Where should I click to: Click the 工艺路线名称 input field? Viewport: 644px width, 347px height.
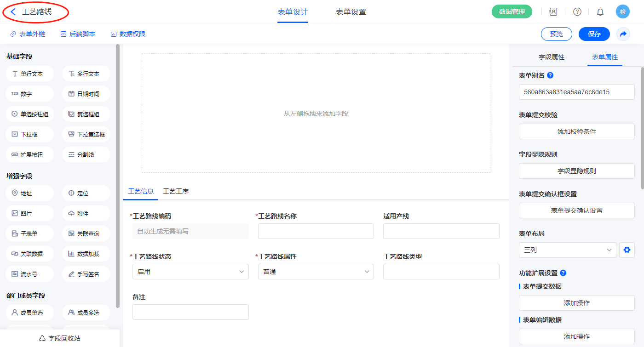pyautogui.click(x=316, y=231)
